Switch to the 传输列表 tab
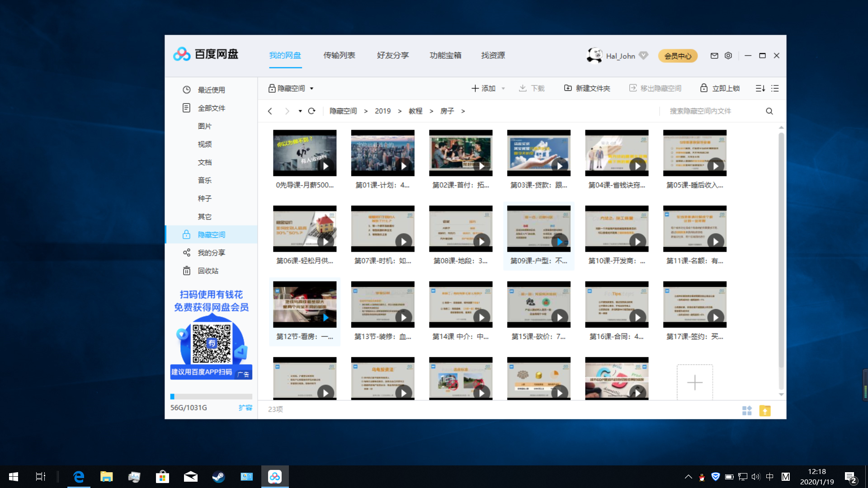The height and width of the screenshot is (488, 868). (340, 55)
